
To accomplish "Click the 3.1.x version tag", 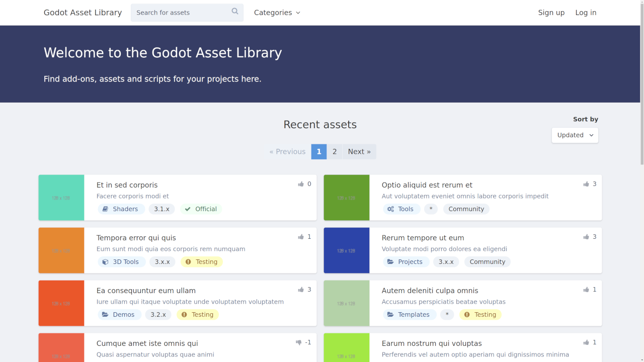I will (162, 209).
